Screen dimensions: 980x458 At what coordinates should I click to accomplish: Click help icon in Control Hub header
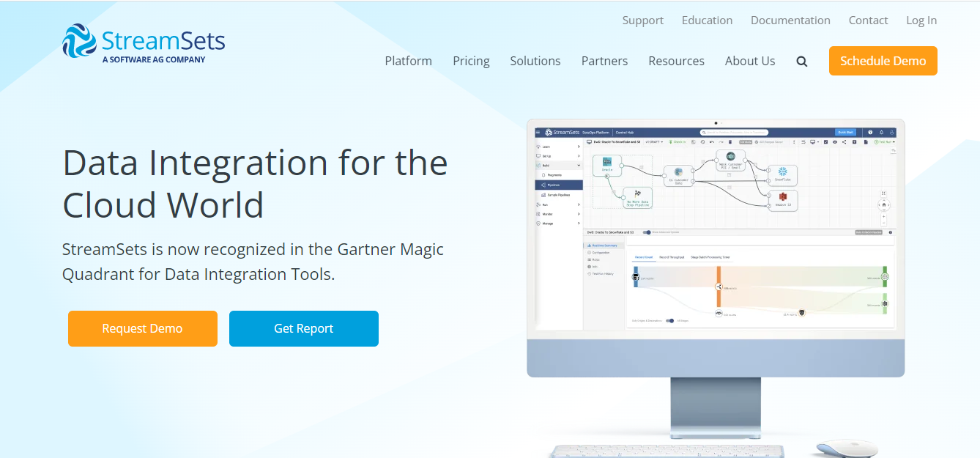[x=870, y=133]
